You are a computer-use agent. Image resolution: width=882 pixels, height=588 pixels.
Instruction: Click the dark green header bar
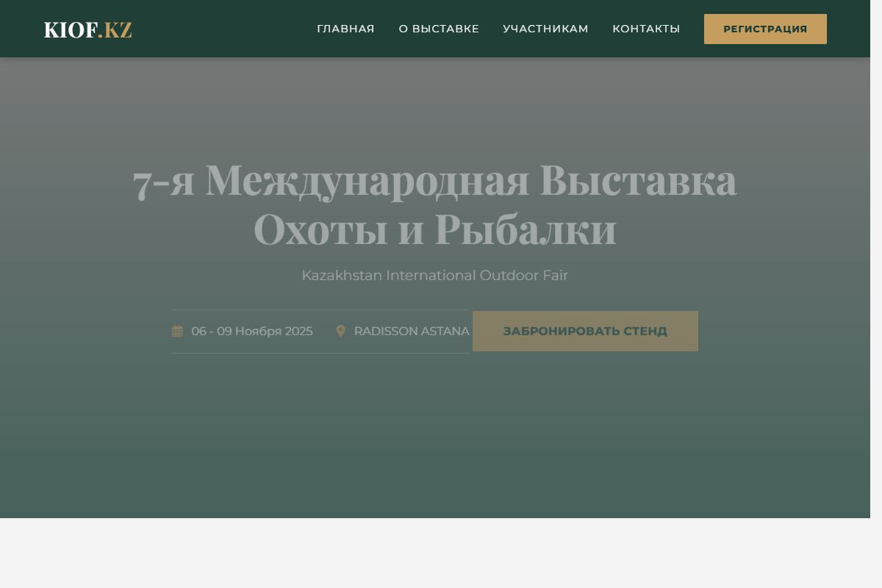coord(220,29)
